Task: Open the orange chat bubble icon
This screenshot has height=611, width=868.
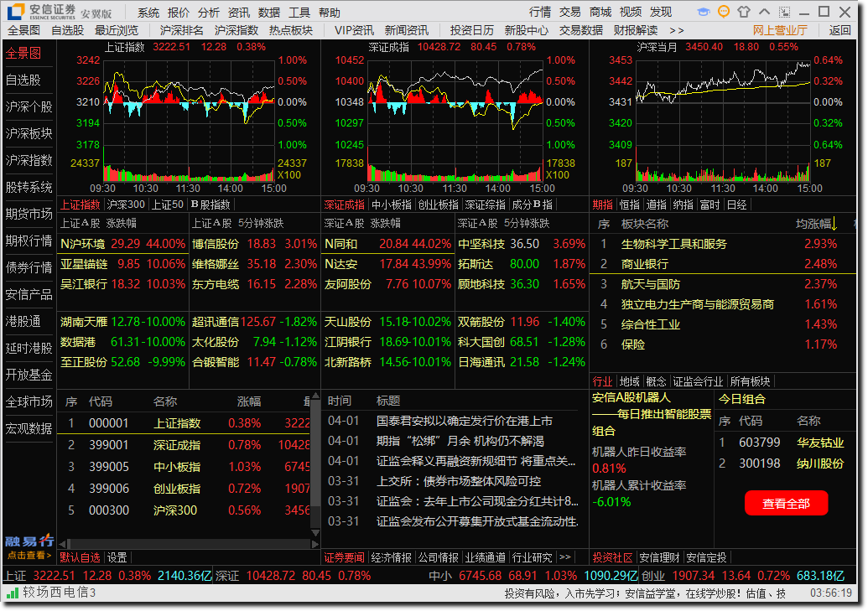Action: point(724,12)
